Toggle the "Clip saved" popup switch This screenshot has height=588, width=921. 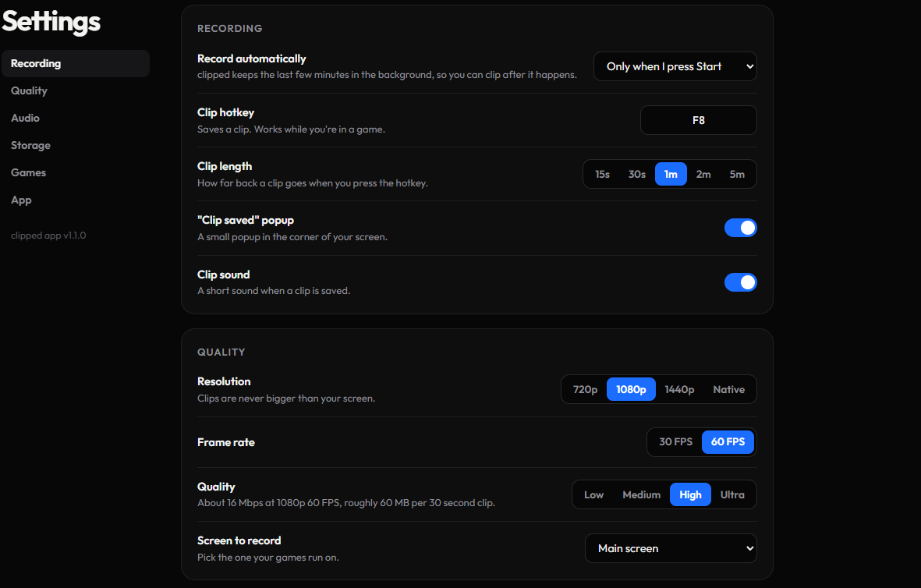point(741,228)
